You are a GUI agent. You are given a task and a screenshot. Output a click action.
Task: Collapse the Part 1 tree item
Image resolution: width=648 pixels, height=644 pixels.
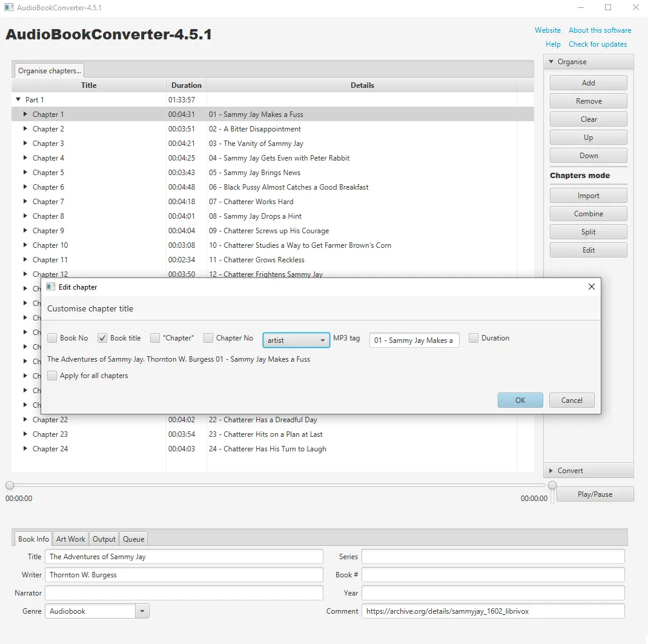coord(18,99)
